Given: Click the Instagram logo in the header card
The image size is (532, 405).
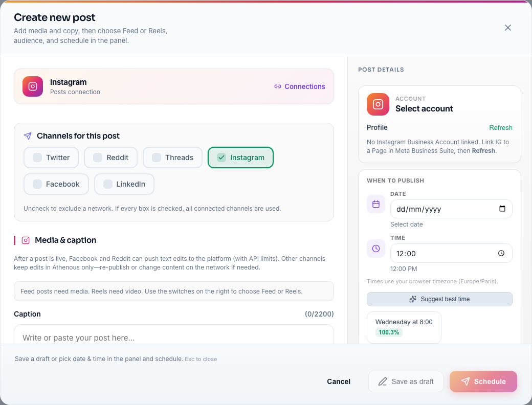Looking at the screenshot, I should 33,86.
